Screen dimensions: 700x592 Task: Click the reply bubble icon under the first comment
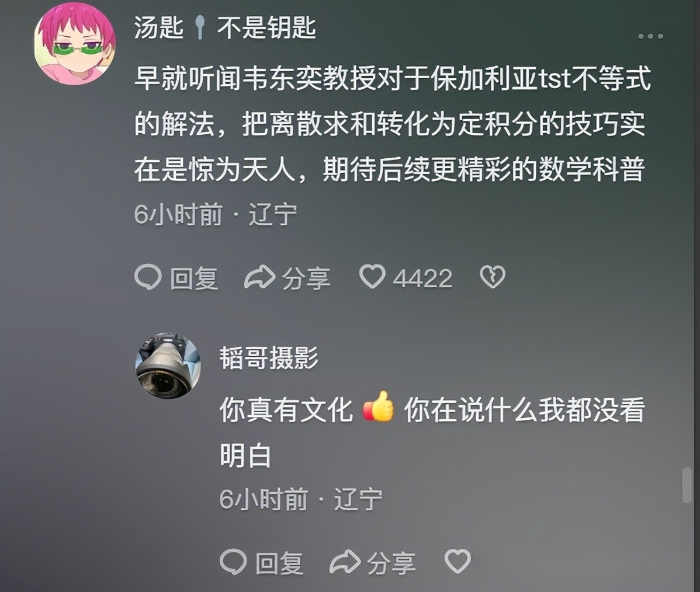coord(148,277)
